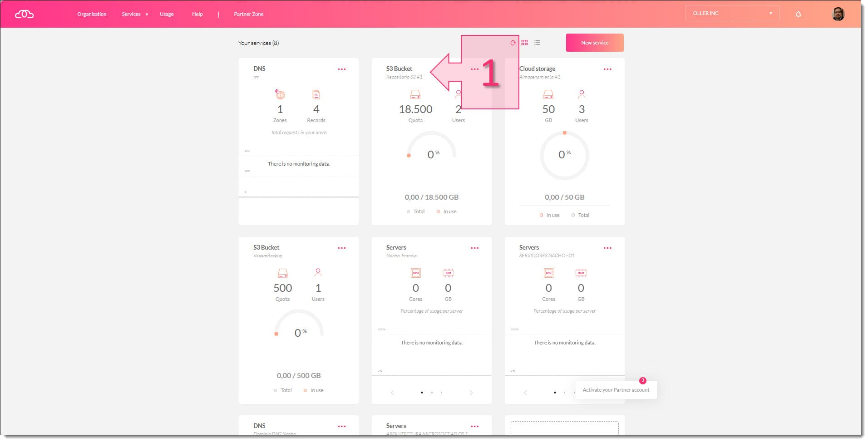
Task: Expand the OLLER INC organisation dropdown
Action: pyautogui.click(x=732, y=14)
